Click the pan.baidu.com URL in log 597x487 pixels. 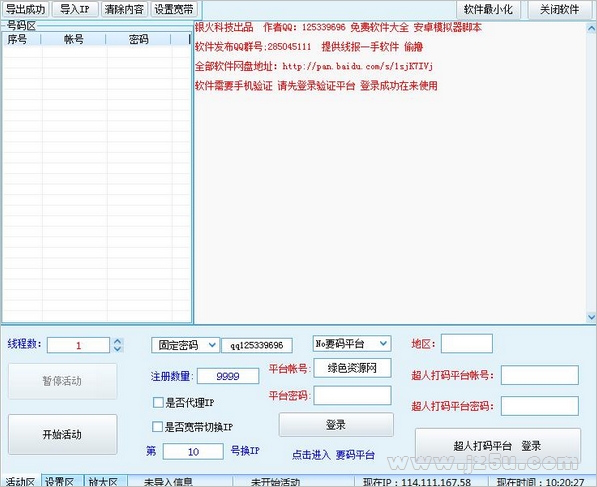(358, 66)
